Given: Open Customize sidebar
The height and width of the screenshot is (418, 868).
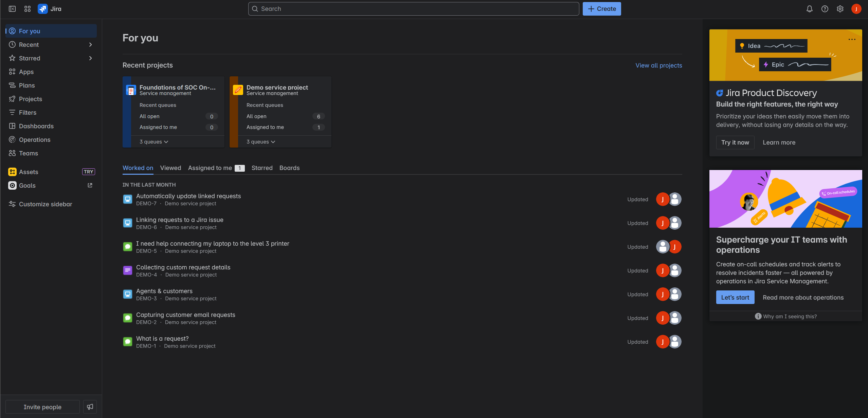Looking at the screenshot, I should (46, 204).
